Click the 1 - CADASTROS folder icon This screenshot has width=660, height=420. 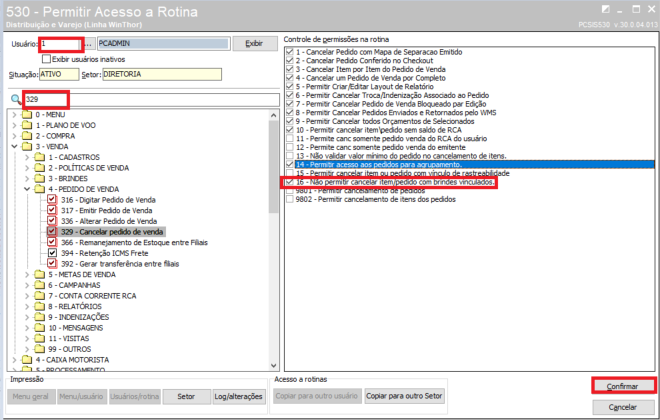pos(40,157)
